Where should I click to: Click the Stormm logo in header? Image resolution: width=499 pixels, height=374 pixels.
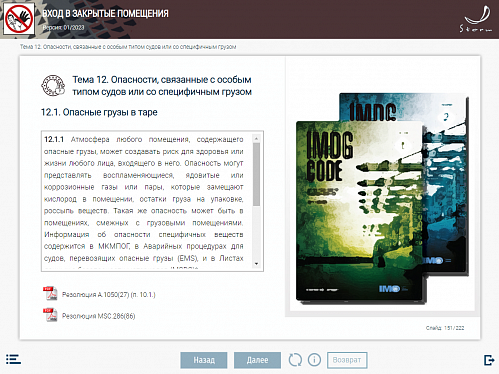pos(476,19)
